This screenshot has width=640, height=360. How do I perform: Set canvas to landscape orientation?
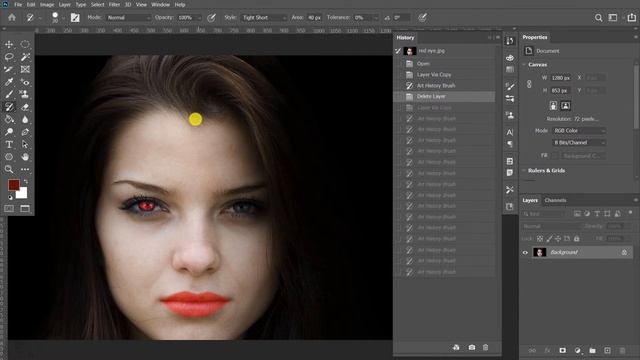click(x=565, y=106)
